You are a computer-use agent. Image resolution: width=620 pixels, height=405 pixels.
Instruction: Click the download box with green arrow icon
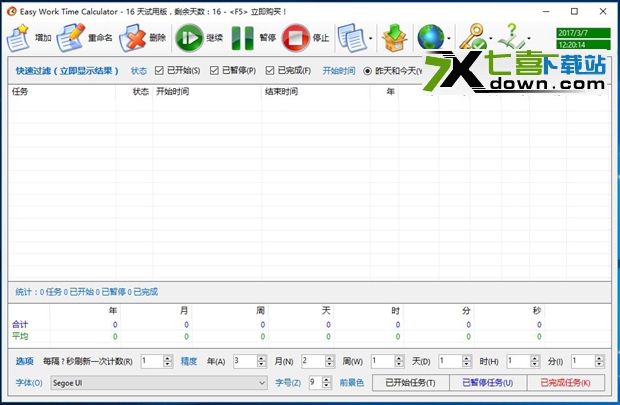pos(394,38)
